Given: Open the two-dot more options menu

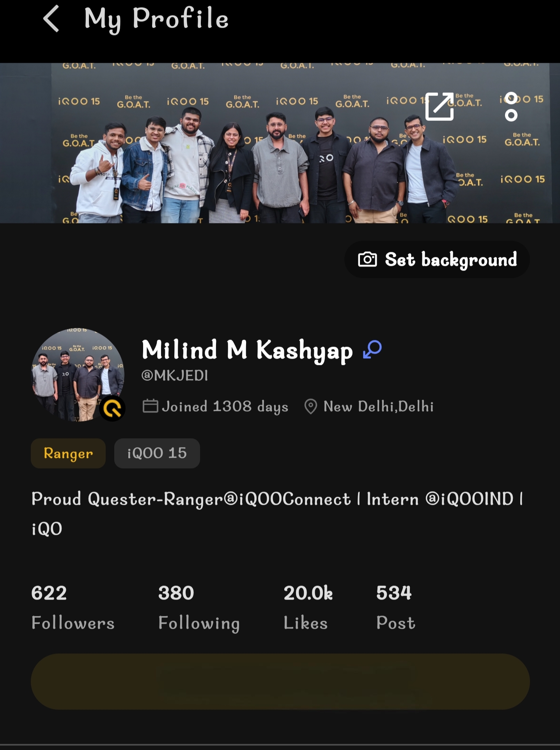Looking at the screenshot, I should pyautogui.click(x=511, y=106).
